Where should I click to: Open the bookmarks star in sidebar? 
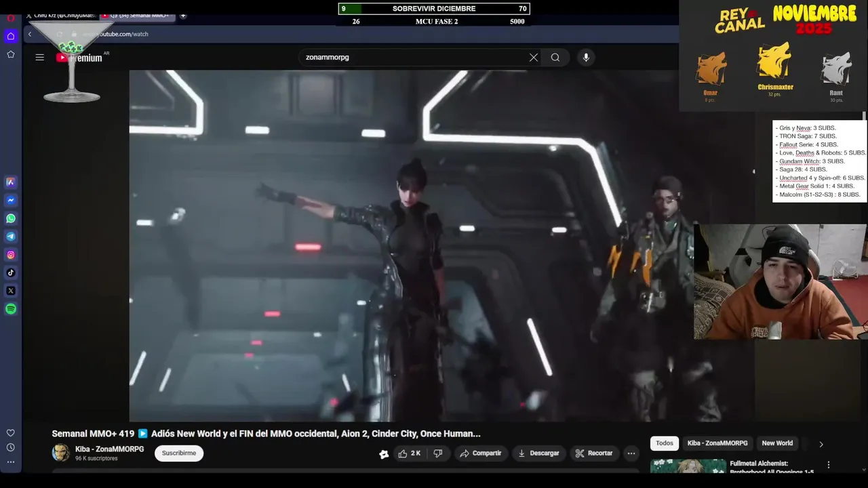point(11,54)
